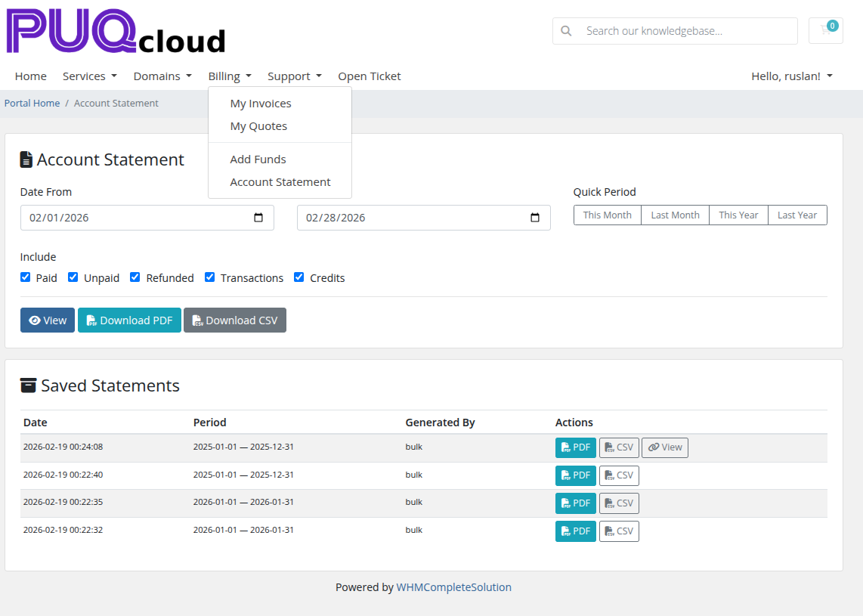Image resolution: width=863 pixels, height=616 pixels.
Task: Click the knowledgebase search magnifier icon
Action: [x=566, y=31]
